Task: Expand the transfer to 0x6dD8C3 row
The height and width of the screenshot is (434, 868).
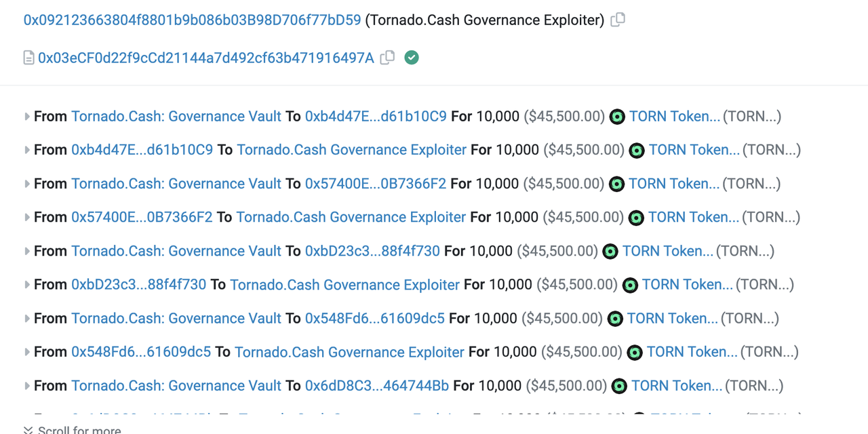Action: [27, 386]
